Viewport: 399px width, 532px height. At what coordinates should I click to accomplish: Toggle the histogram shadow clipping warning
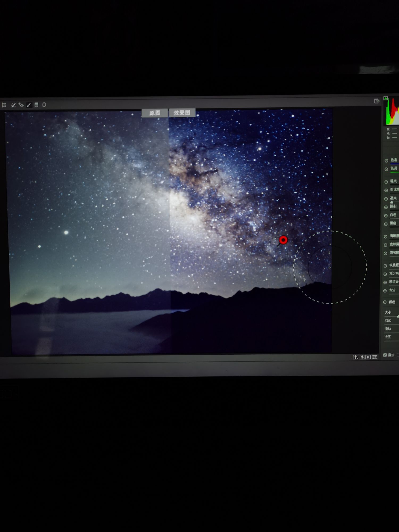coord(385,98)
